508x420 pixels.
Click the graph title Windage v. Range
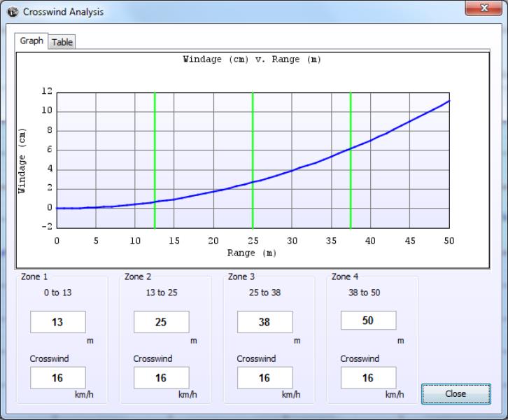click(252, 59)
